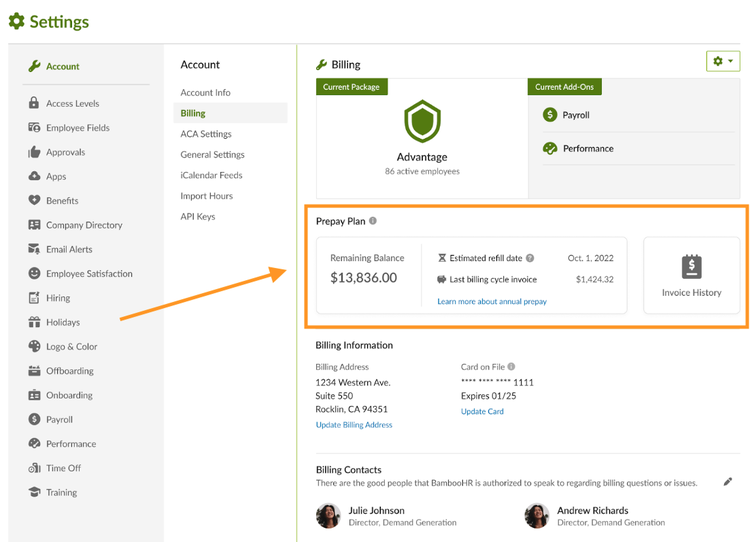Click the sidebar Payroll dollar icon
The height and width of the screenshot is (542, 750).
(34, 419)
